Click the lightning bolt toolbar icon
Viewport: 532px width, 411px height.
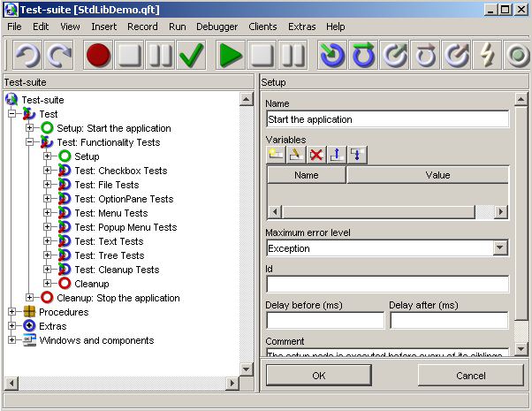(486, 56)
